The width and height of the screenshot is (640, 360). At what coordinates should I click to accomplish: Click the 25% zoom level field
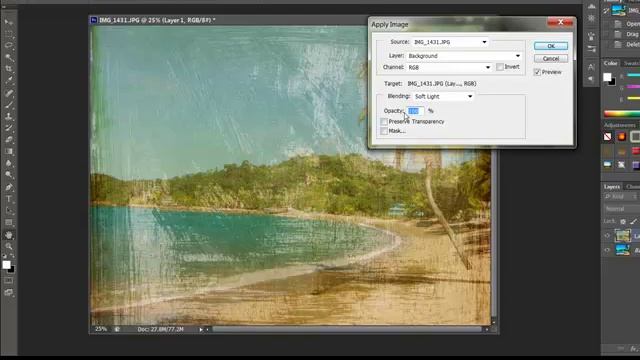pos(101,329)
